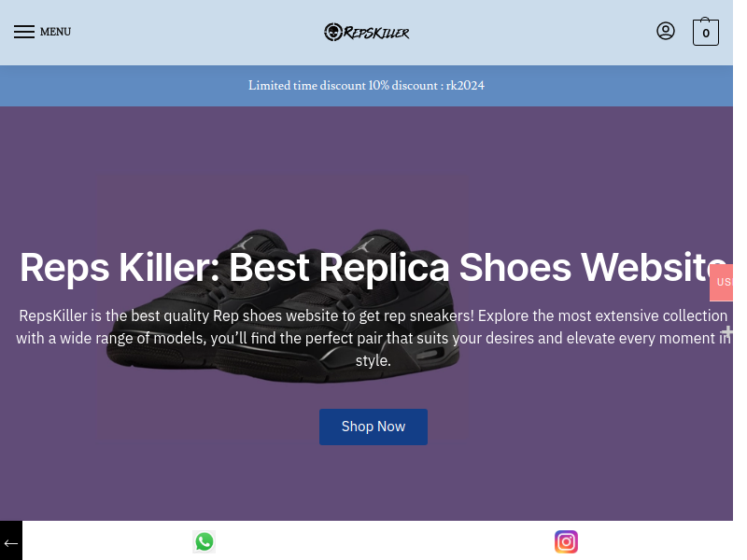Click the back arrow icon

pos(11,542)
